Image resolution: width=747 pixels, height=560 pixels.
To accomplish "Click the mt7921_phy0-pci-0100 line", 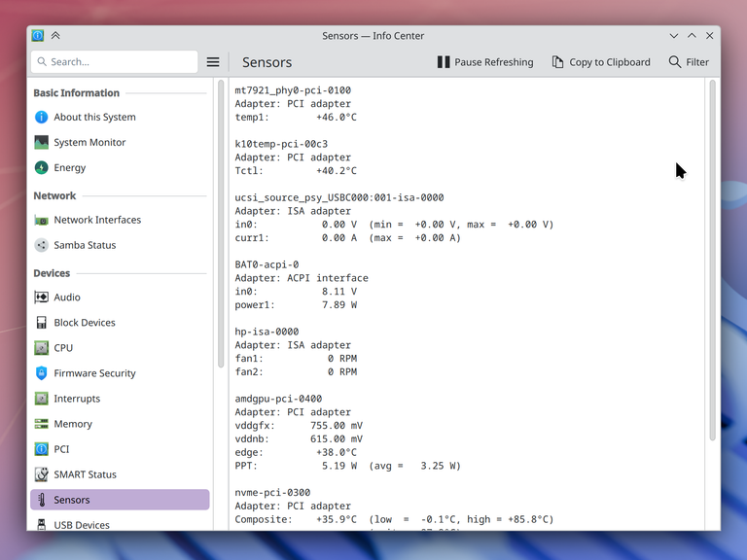I will [x=293, y=90].
